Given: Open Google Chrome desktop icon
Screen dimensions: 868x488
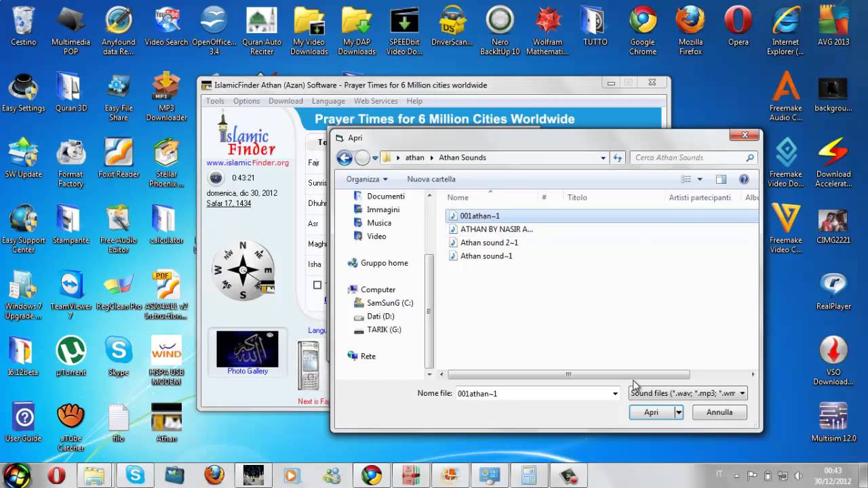Looking at the screenshot, I should (x=642, y=30).
